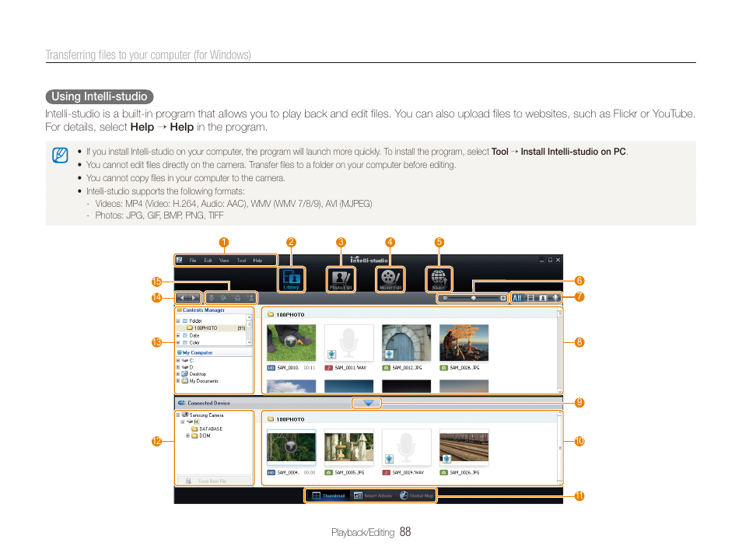Click Contents Manager tree scroll-up arrow
742x560 pixels.
pos(249,317)
